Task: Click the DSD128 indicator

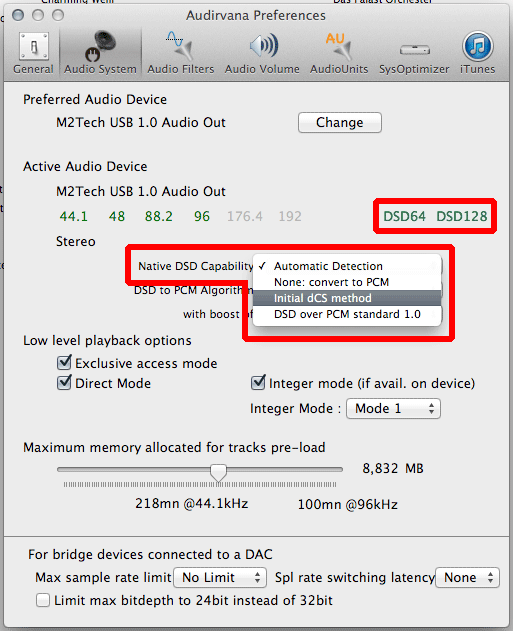Action: point(462,217)
